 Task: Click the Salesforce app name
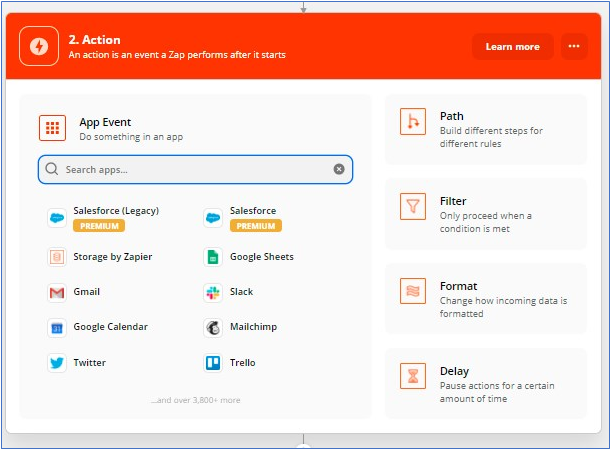point(253,211)
